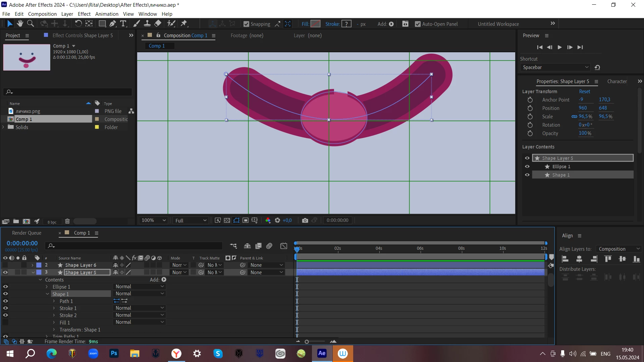Open the Spacebar shortcut dropdown
Screen dimensions: 644x362
tap(555, 67)
